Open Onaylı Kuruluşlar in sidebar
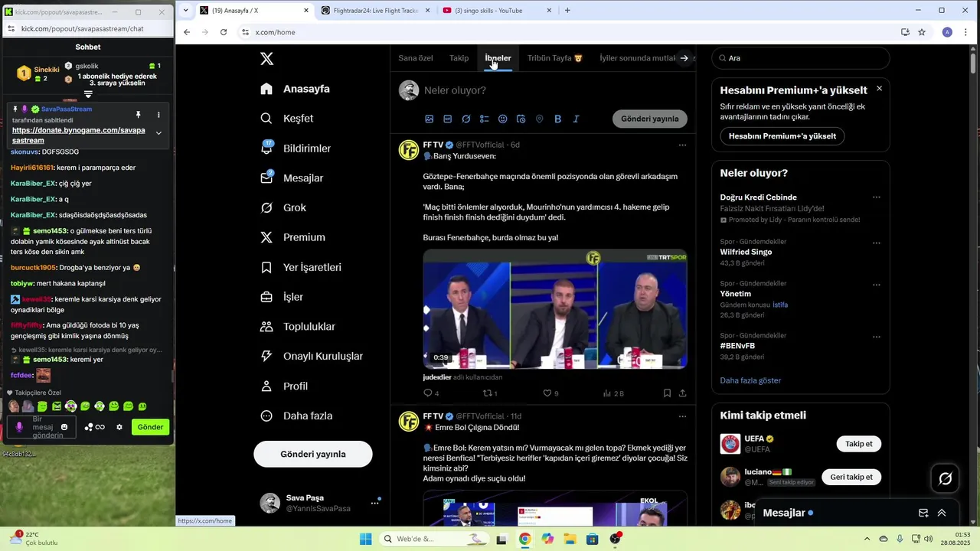This screenshot has width=980, height=551. 312,356
